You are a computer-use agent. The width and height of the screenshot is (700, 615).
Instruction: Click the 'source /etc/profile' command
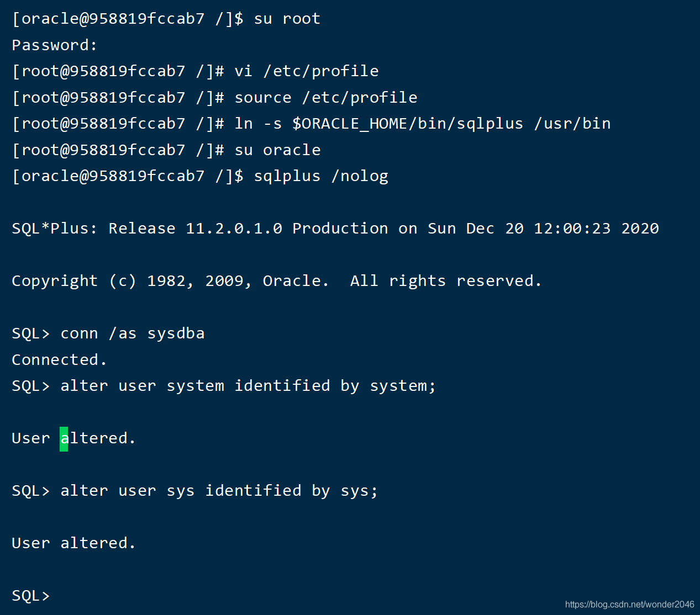click(326, 98)
